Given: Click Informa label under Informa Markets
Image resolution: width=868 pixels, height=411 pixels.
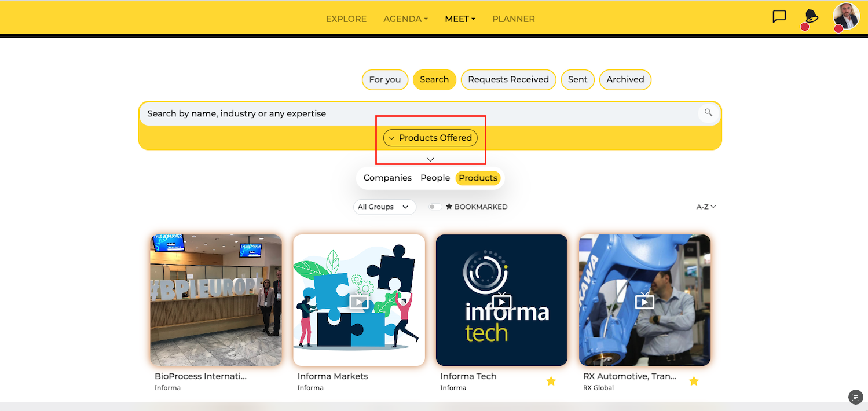Looking at the screenshot, I should [x=310, y=388].
